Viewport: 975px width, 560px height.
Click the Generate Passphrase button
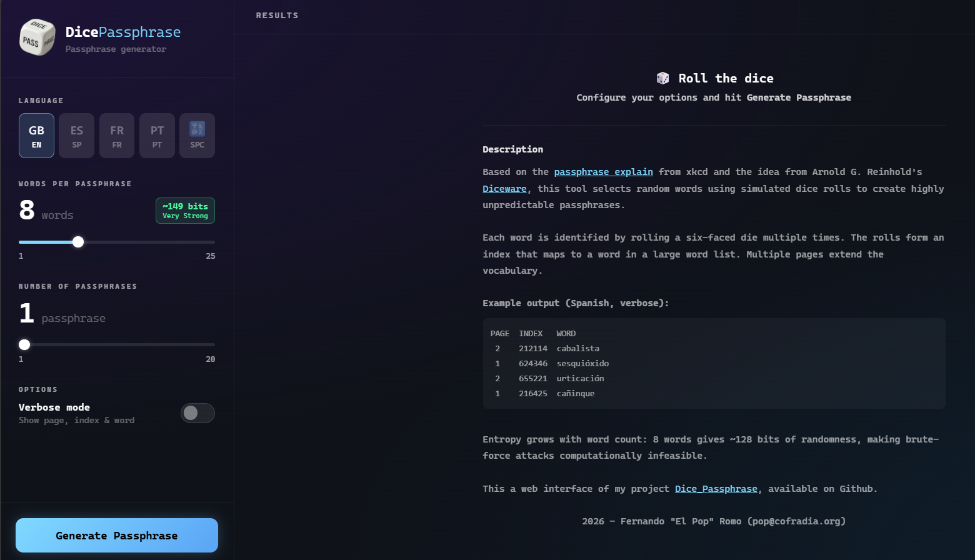[x=117, y=536]
